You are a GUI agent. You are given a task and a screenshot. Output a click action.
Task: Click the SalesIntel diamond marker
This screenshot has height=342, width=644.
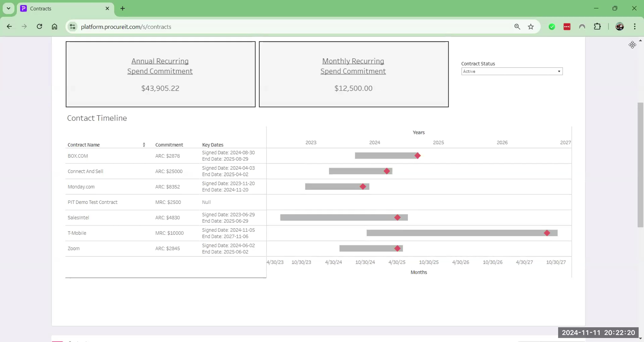pyautogui.click(x=397, y=218)
